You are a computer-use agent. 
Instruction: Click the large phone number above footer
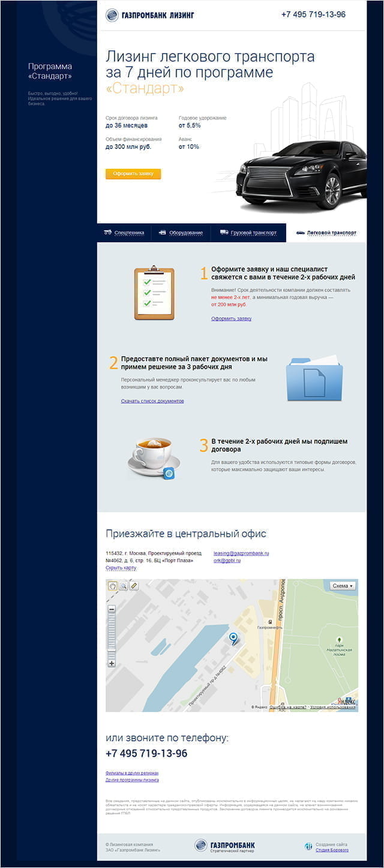[x=146, y=753]
